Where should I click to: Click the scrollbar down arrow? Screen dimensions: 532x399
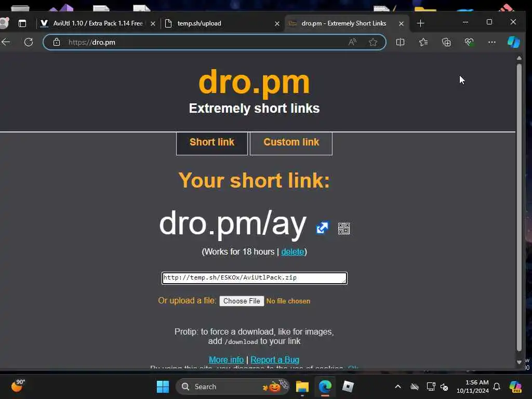coord(519,362)
